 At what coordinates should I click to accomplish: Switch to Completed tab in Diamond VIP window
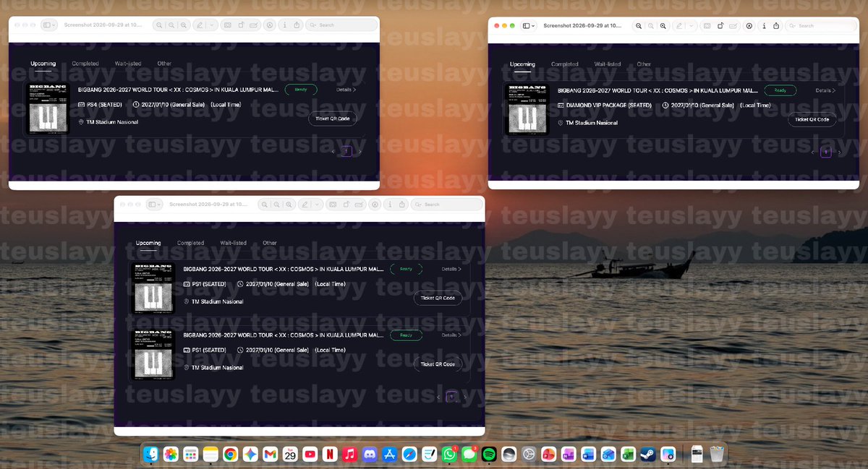coord(565,64)
